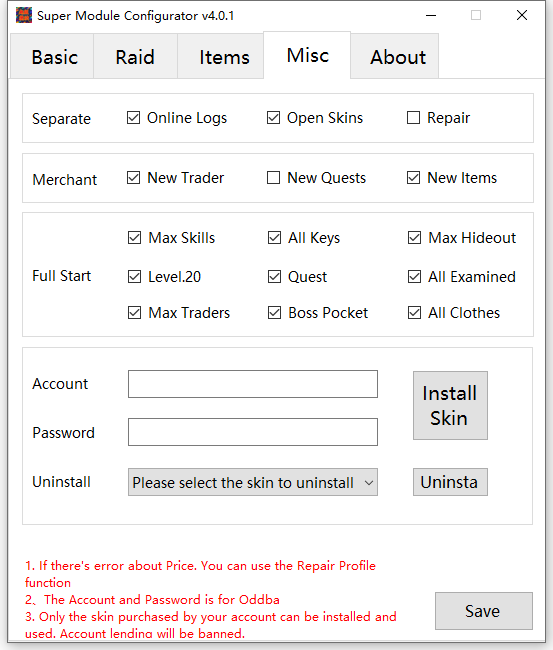Click the Super Module Configurator app icon
553x650 pixels.
point(24,15)
